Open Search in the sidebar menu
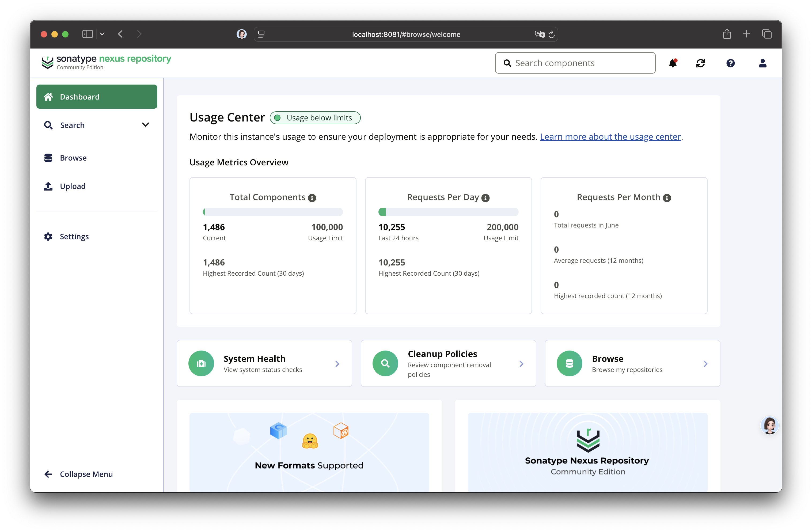Image resolution: width=812 pixels, height=532 pixels. 97,125
